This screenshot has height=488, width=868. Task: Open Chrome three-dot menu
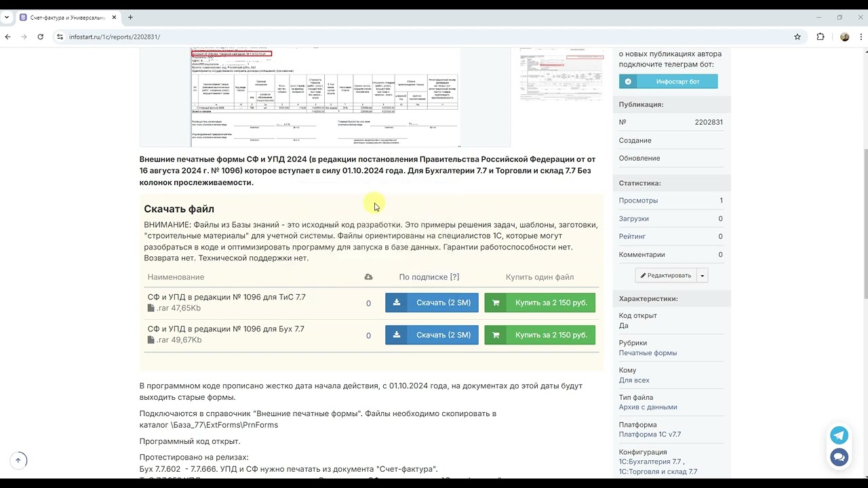coord(860,37)
